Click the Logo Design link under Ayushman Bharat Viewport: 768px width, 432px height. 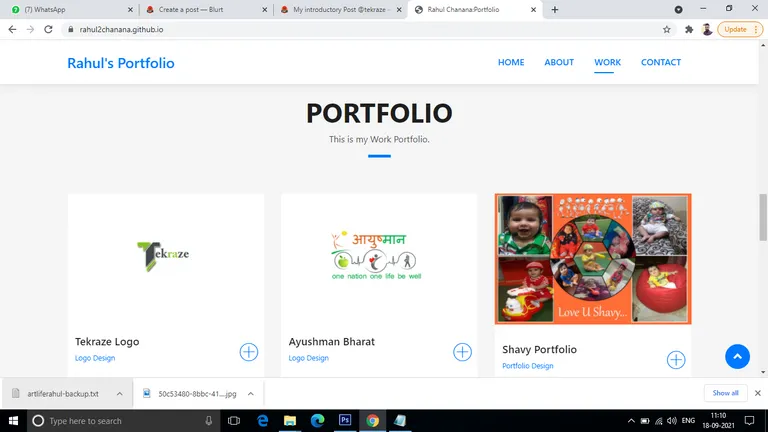point(309,358)
